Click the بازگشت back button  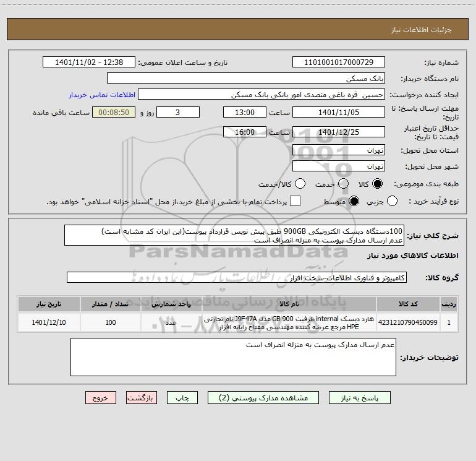click(142, 398)
